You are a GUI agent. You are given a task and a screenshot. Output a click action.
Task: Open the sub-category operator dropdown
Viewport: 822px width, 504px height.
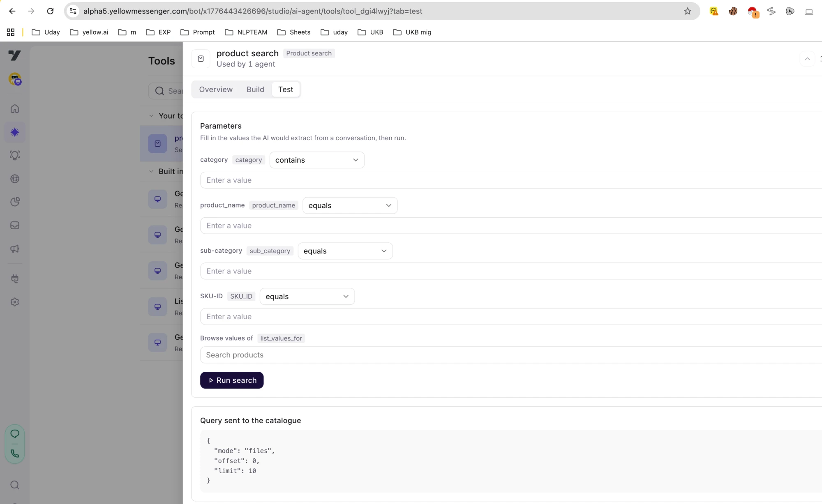click(x=345, y=251)
